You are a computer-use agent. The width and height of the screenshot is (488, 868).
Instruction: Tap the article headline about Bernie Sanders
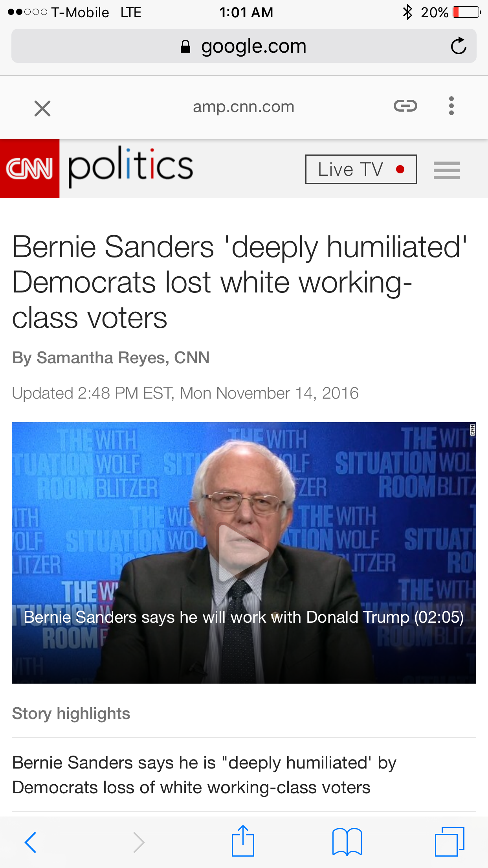pyautogui.click(x=240, y=282)
